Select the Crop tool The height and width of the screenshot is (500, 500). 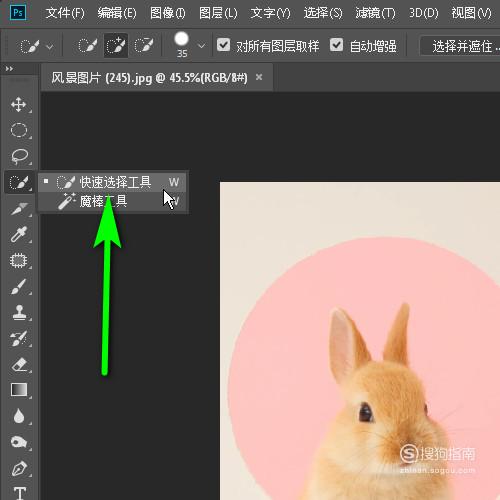[19, 209]
